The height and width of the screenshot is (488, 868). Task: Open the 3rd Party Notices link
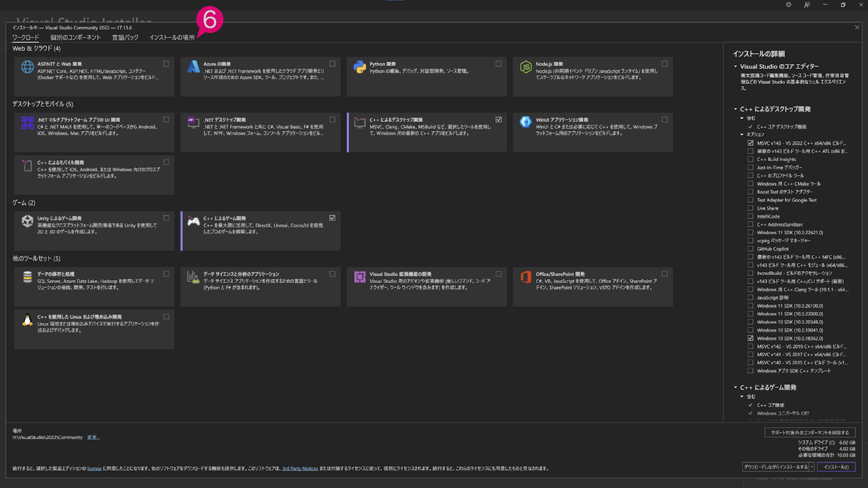(300, 469)
